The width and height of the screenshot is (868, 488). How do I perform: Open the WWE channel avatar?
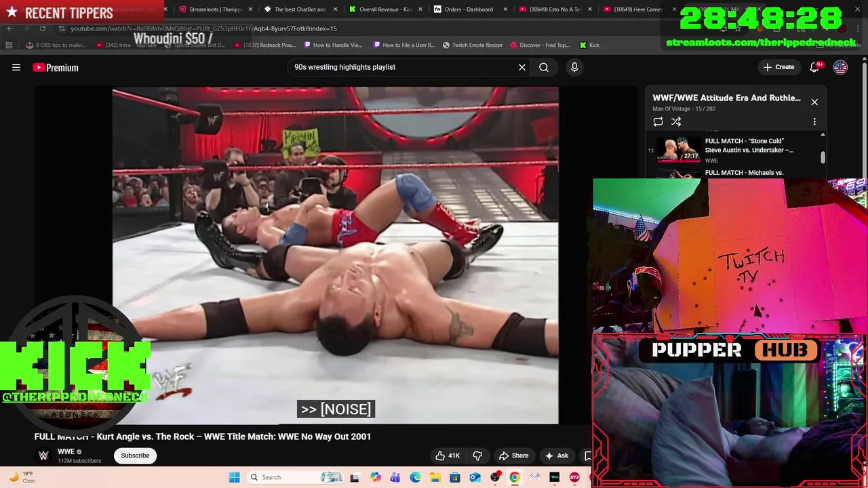point(43,455)
